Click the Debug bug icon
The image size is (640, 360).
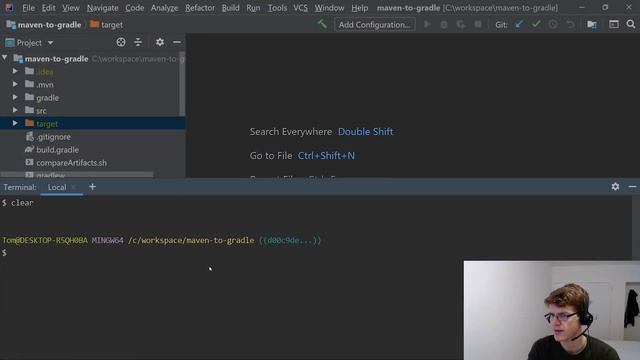(444, 24)
